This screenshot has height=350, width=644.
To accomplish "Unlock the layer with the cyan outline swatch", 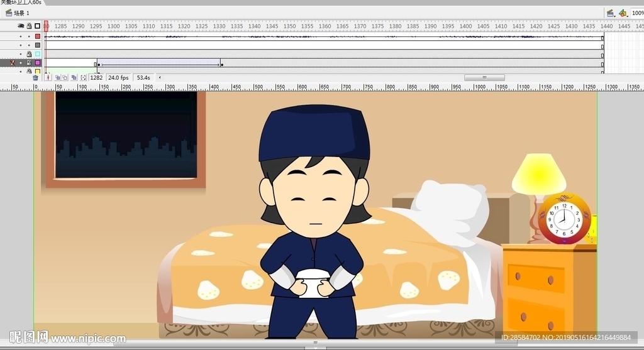I will [x=29, y=54].
